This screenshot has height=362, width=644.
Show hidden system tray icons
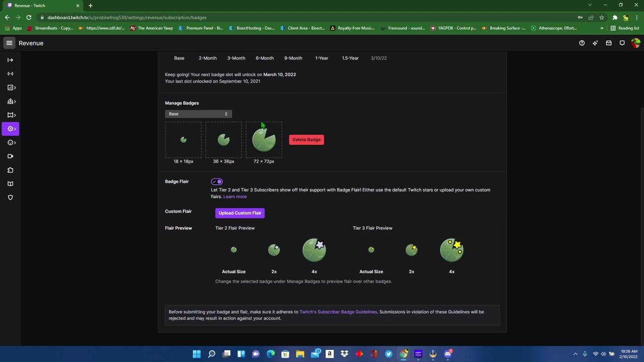576,354
